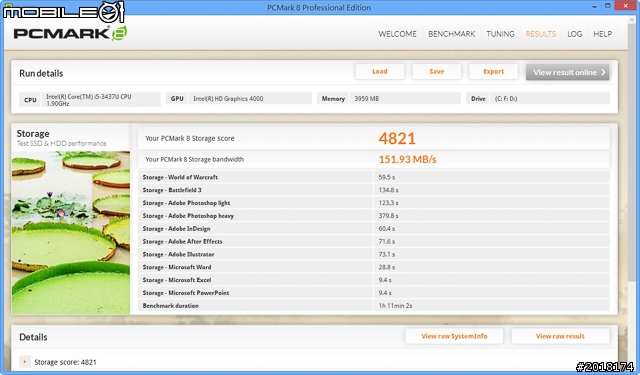Image resolution: width=640 pixels, height=375 pixels.
Task: Click the Storage panel title
Action: [33, 133]
